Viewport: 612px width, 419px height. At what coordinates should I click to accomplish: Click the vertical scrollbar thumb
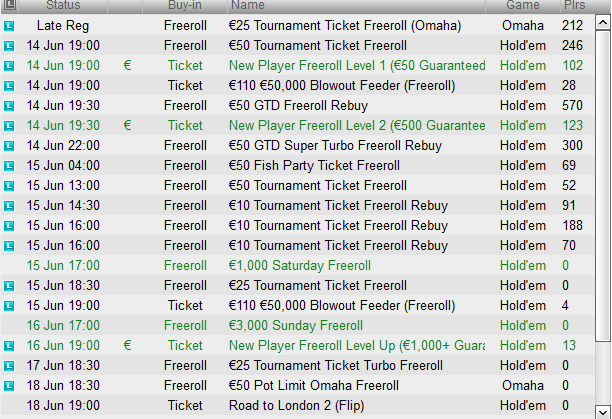(x=603, y=187)
